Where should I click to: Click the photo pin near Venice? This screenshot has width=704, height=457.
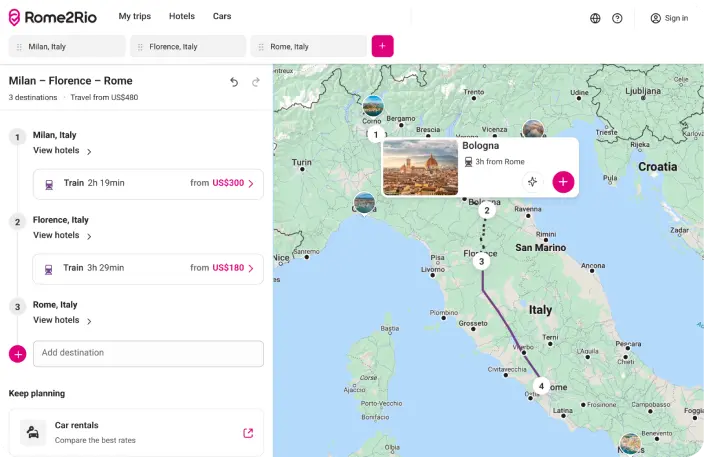[x=533, y=128]
